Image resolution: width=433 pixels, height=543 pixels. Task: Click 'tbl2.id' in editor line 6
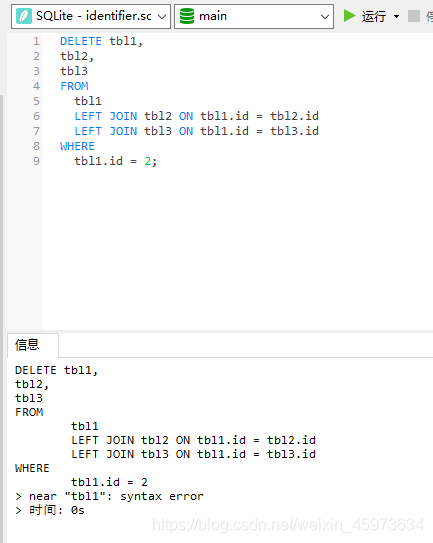pos(294,116)
